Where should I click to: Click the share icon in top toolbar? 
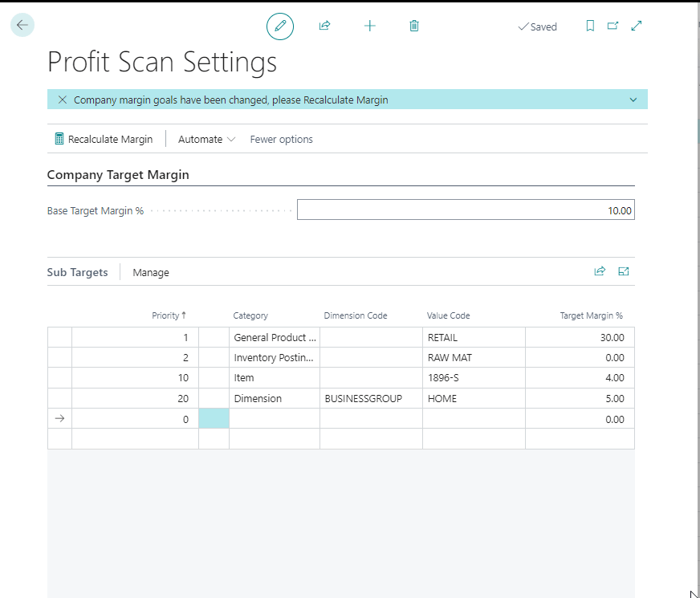(x=324, y=26)
